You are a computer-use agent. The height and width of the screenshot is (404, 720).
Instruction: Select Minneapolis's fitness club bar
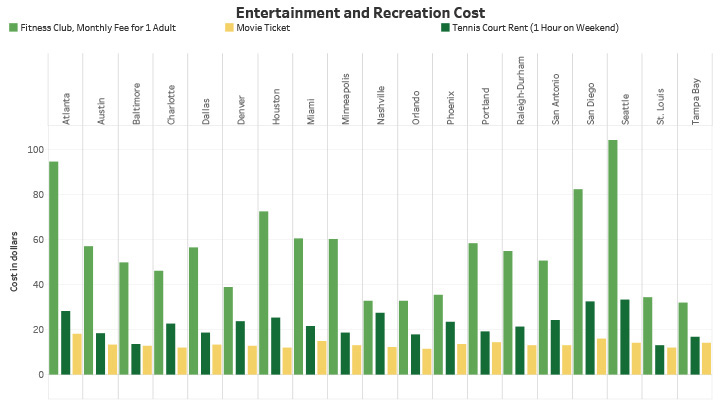pos(333,307)
